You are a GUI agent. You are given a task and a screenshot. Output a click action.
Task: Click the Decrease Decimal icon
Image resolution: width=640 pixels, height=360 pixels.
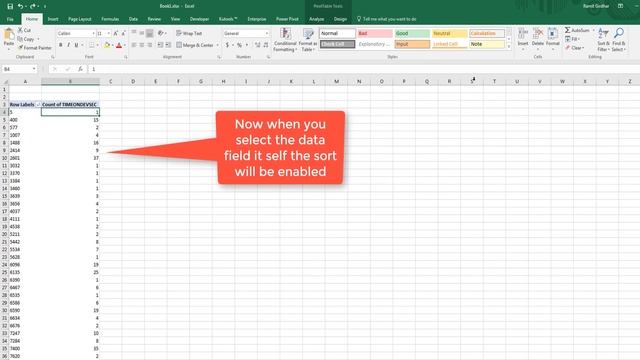coord(266,45)
